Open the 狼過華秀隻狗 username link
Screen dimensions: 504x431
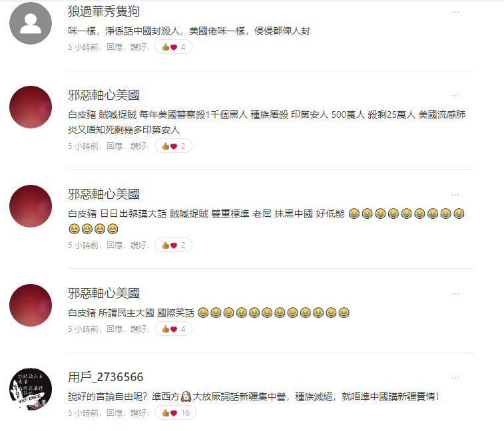coord(103,11)
